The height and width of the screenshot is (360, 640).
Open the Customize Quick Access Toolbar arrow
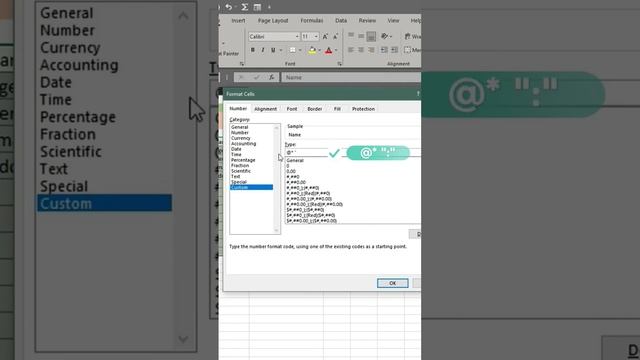pos(269,7)
